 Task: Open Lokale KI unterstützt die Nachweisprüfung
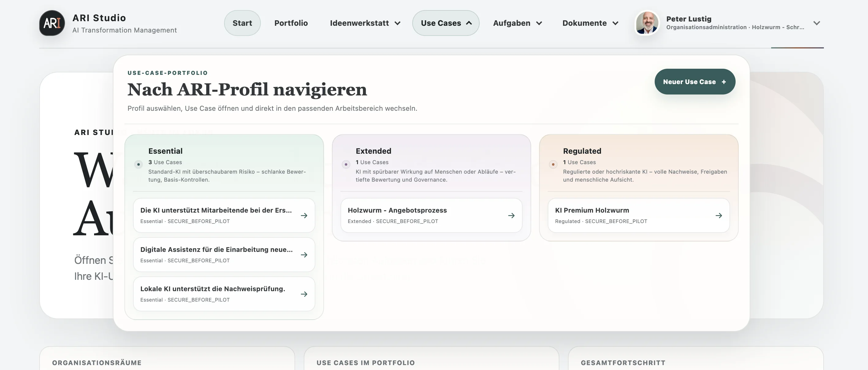[224, 294]
